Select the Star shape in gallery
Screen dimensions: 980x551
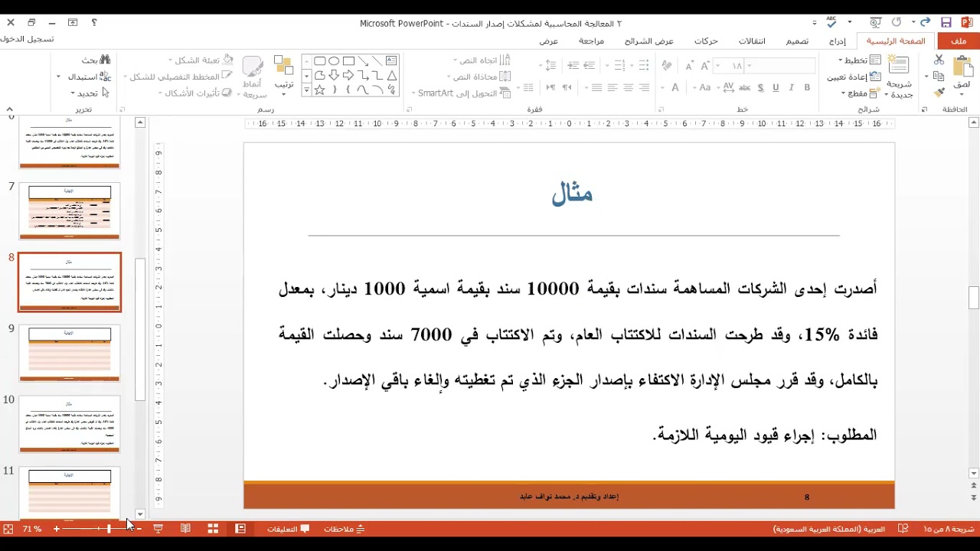click(320, 90)
